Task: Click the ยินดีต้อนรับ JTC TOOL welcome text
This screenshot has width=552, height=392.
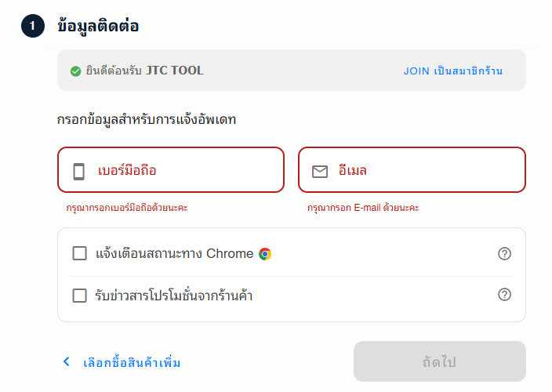Action: [x=145, y=71]
